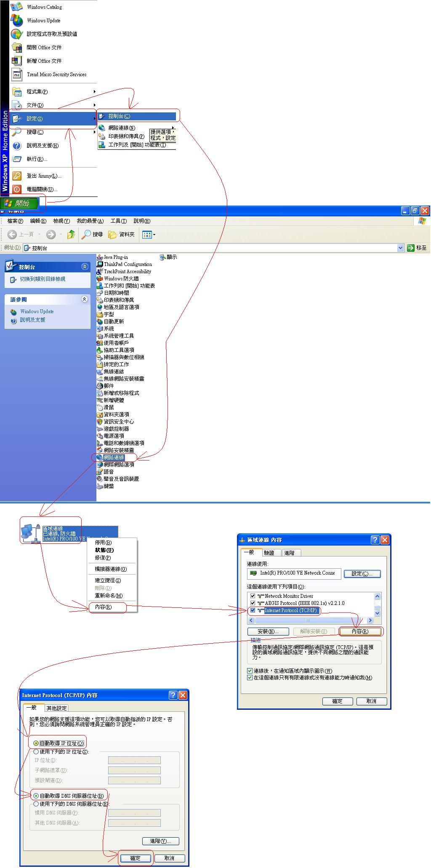Click 切換到類別目錄檢視 link

click(43, 279)
